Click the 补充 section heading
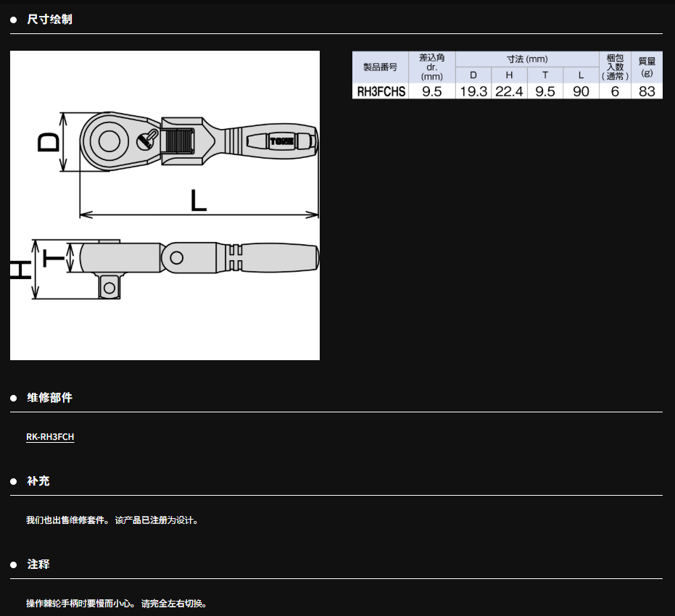675x616 pixels. (x=38, y=481)
